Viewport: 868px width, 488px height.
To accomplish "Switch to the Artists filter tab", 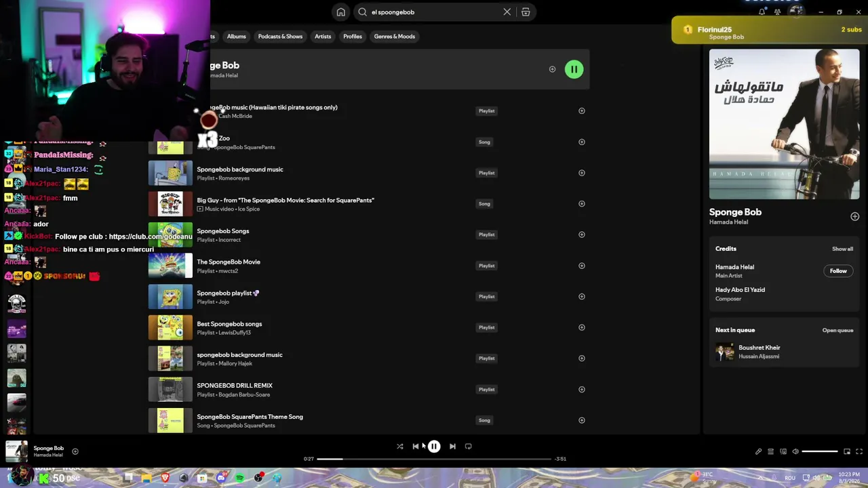I will click(x=323, y=37).
